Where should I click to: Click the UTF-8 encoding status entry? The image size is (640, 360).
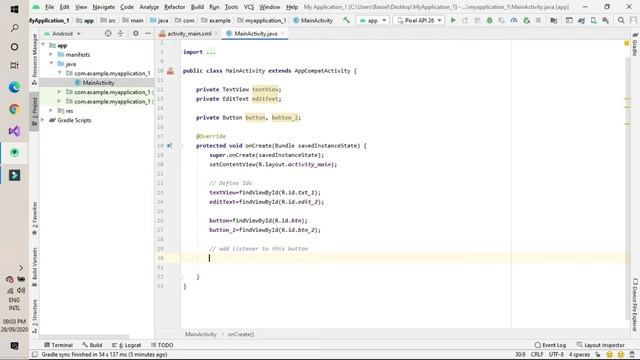[556, 354]
